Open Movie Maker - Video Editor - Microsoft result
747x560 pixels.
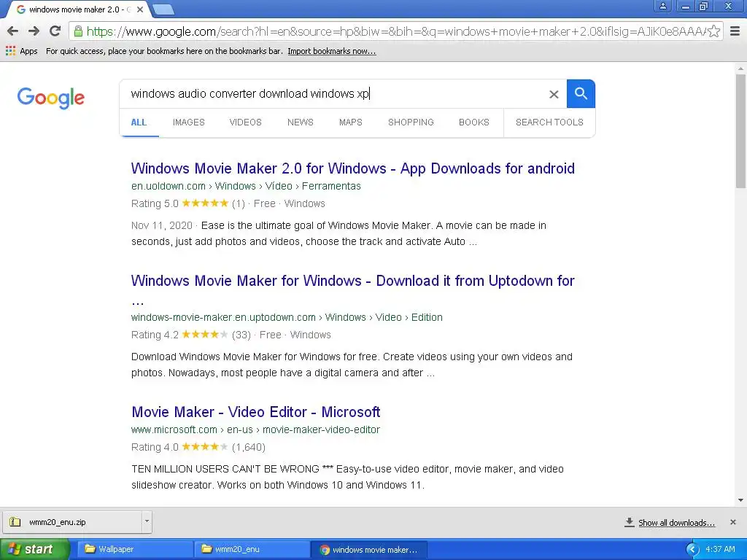256,412
